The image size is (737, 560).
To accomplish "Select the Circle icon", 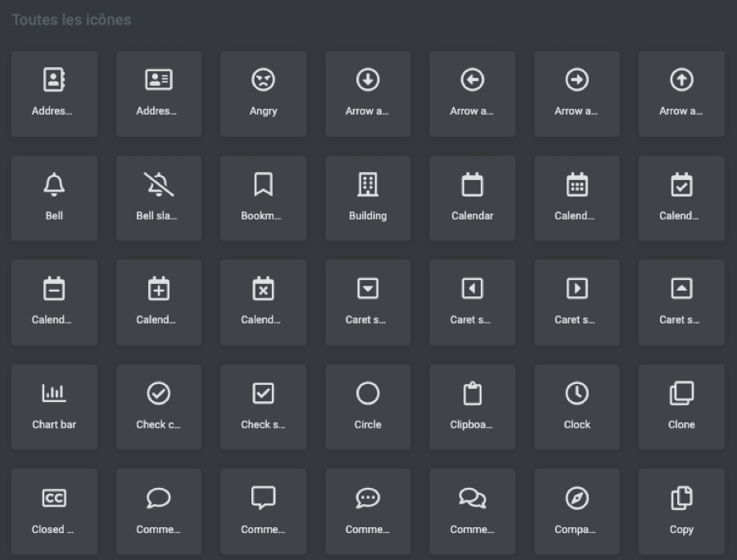I will click(x=368, y=406).
